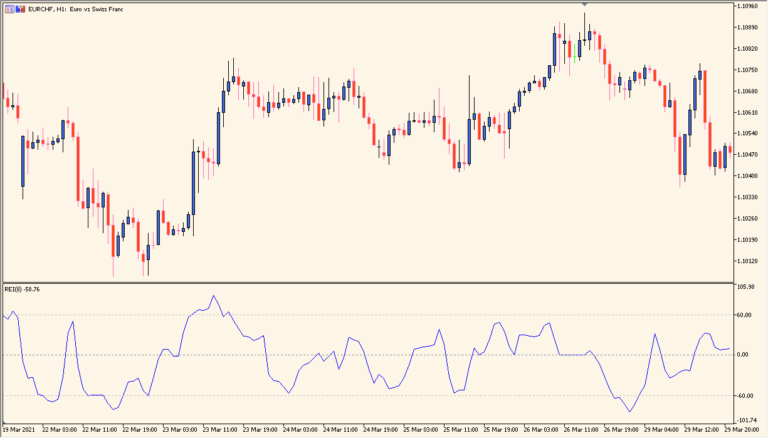Click the 1.10470 price level on scale

coord(748,155)
